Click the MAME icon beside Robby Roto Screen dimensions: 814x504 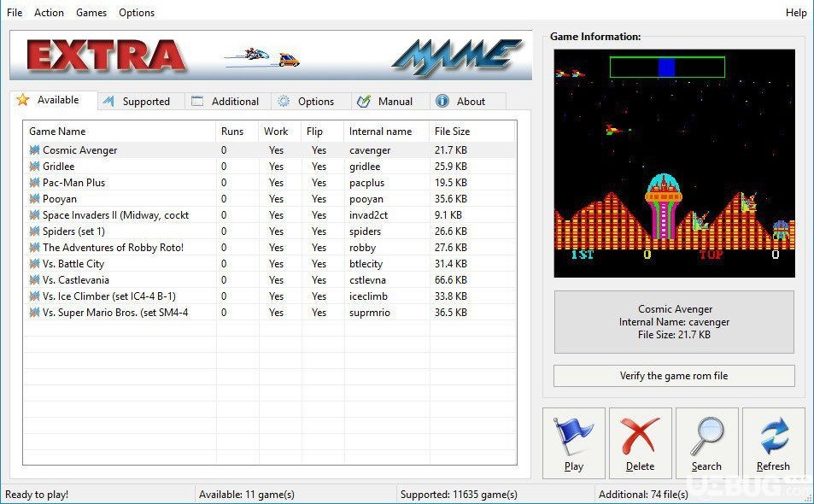pos(34,247)
